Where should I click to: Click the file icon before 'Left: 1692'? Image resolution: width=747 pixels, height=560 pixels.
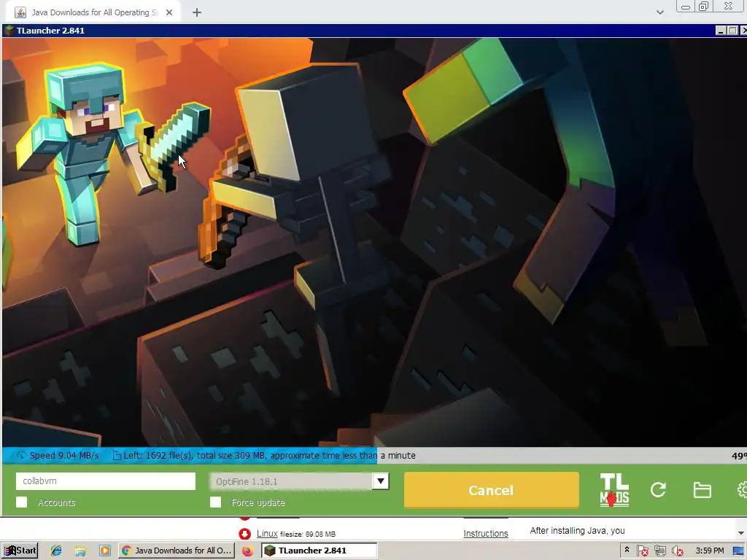[117, 456]
